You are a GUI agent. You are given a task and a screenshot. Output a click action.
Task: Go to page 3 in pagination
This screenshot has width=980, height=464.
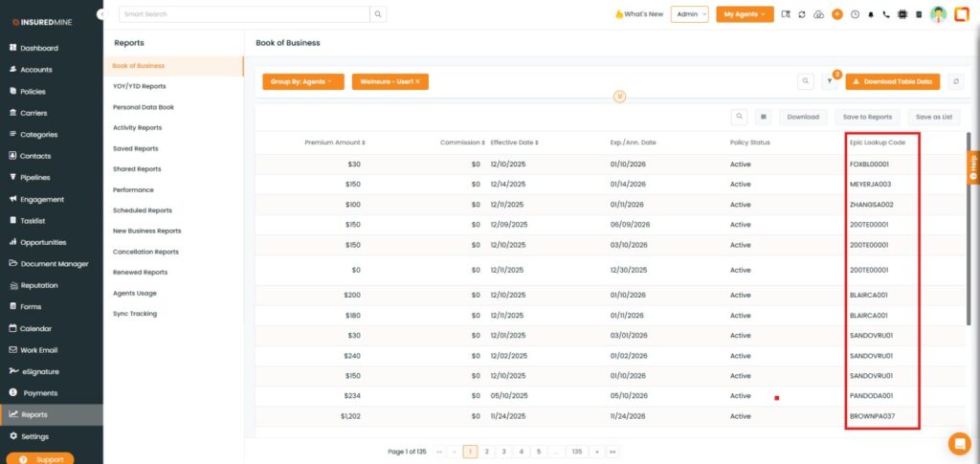503,451
